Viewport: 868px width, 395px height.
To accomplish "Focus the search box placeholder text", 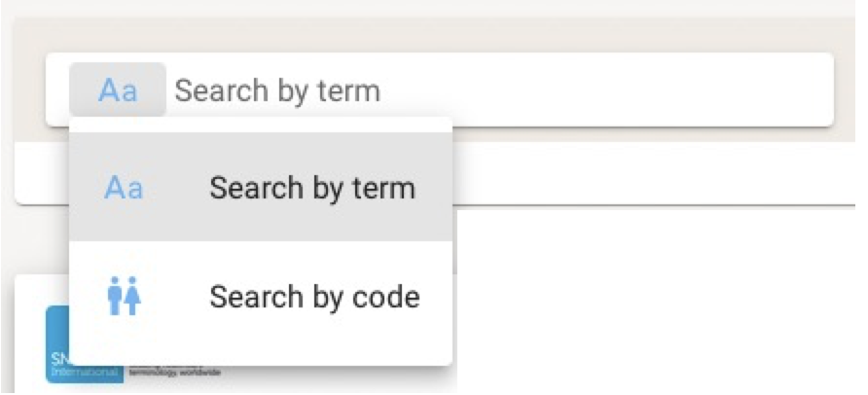I will pyautogui.click(x=277, y=90).
